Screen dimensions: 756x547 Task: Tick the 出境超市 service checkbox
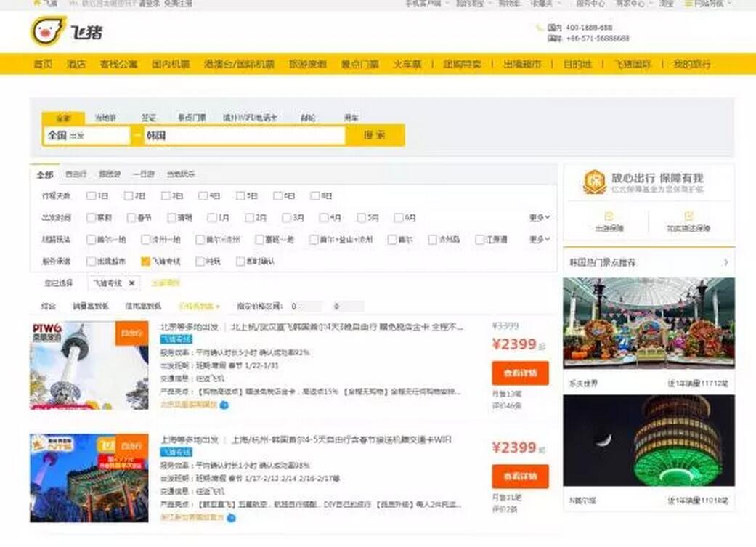click(x=91, y=262)
